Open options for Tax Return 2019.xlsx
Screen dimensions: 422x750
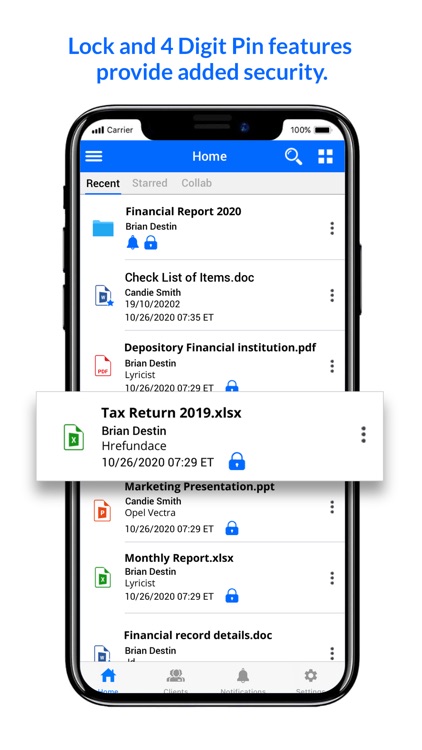pyautogui.click(x=364, y=434)
